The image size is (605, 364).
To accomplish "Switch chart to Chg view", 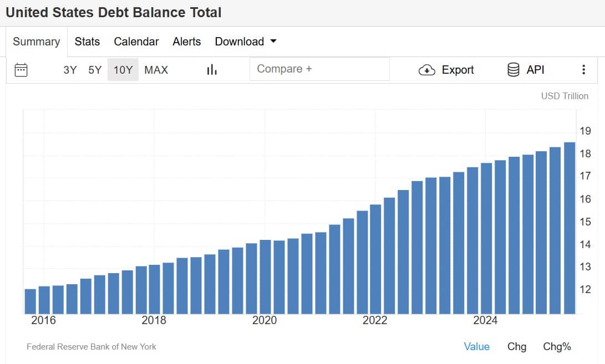I will [516, 346].
